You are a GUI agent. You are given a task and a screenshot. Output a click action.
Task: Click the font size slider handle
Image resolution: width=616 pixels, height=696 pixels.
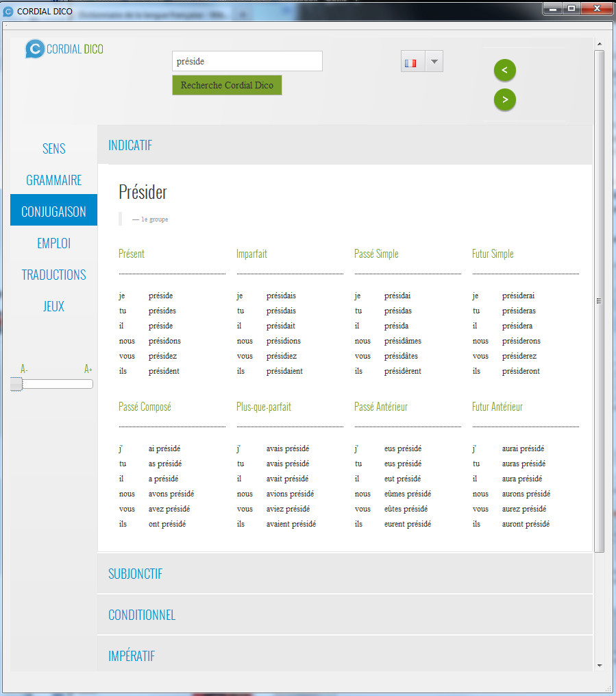coord(16,385)
